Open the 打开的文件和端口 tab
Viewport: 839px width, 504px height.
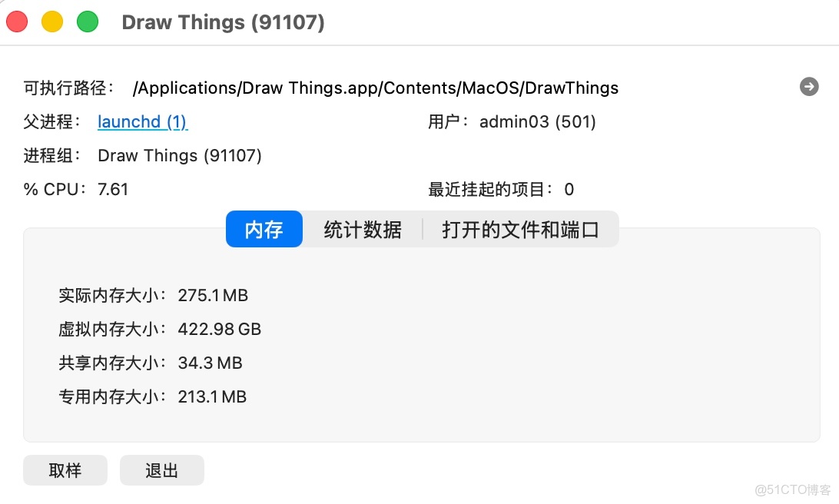[x=519, y=229]
